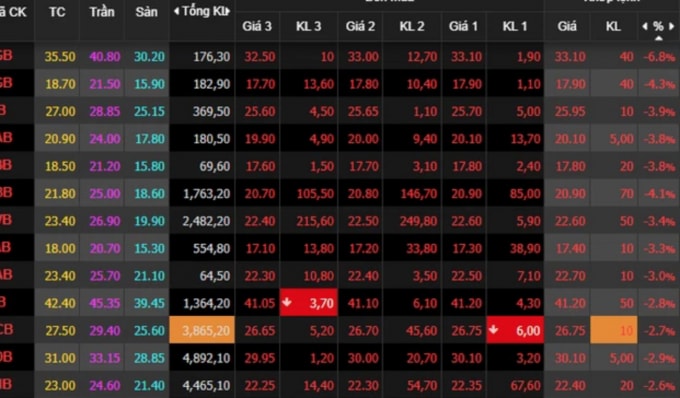The width and height of the screenshot is (680, 398).
Task: Select the orange highlighted 3,865,20 volume cell
Action: [202, 330]
